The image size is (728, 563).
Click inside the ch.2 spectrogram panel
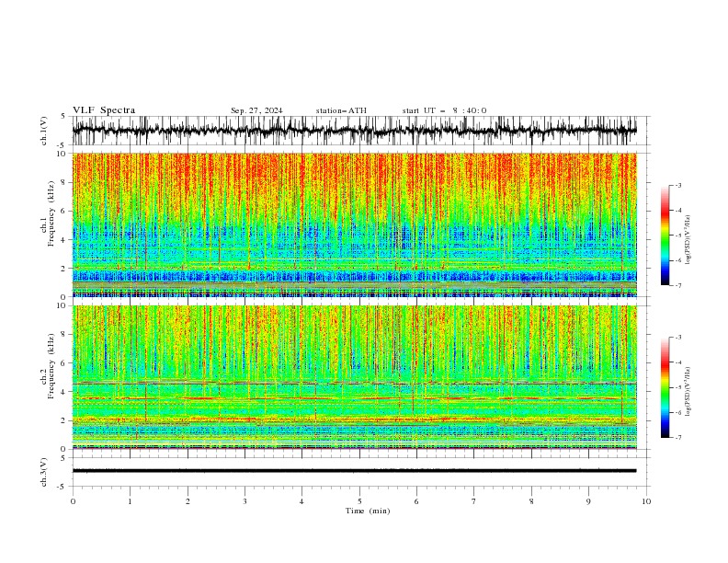[354, 377]
